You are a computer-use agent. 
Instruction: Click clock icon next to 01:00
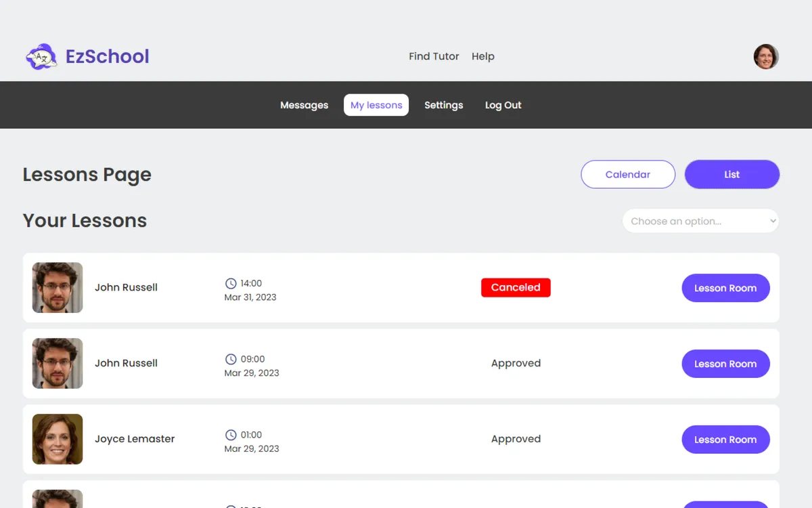[231, 435]
